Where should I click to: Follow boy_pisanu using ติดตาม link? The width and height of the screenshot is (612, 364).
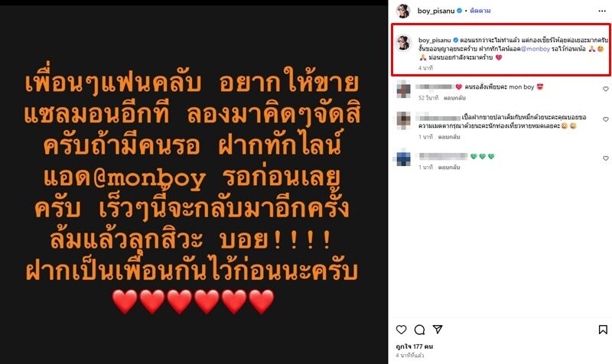480,11
